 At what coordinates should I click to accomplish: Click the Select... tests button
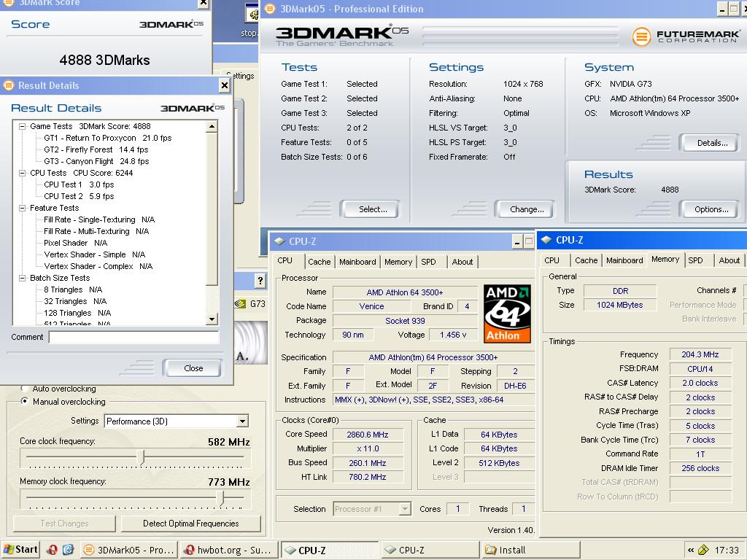370,209
